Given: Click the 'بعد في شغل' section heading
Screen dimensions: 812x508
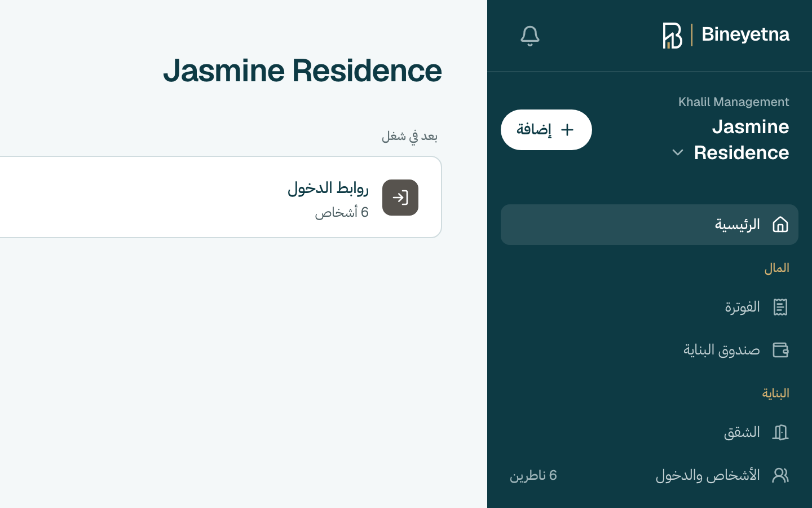Looking at the screenshot, I should point(409,136).
